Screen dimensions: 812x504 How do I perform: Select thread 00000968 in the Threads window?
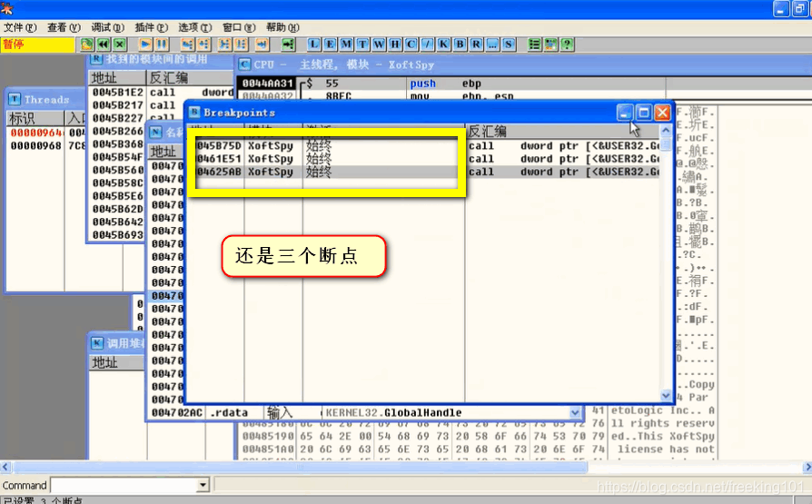click(45, 145)
